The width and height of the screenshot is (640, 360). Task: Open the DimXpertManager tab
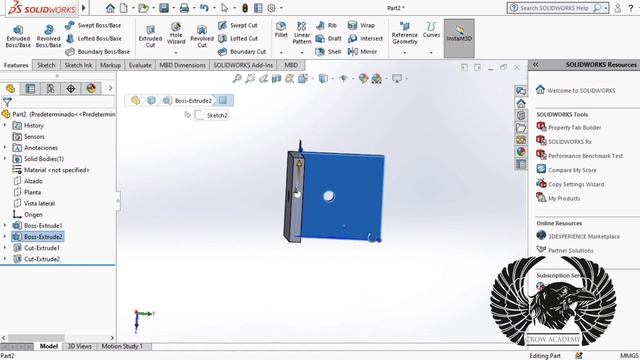coord(71,88)
